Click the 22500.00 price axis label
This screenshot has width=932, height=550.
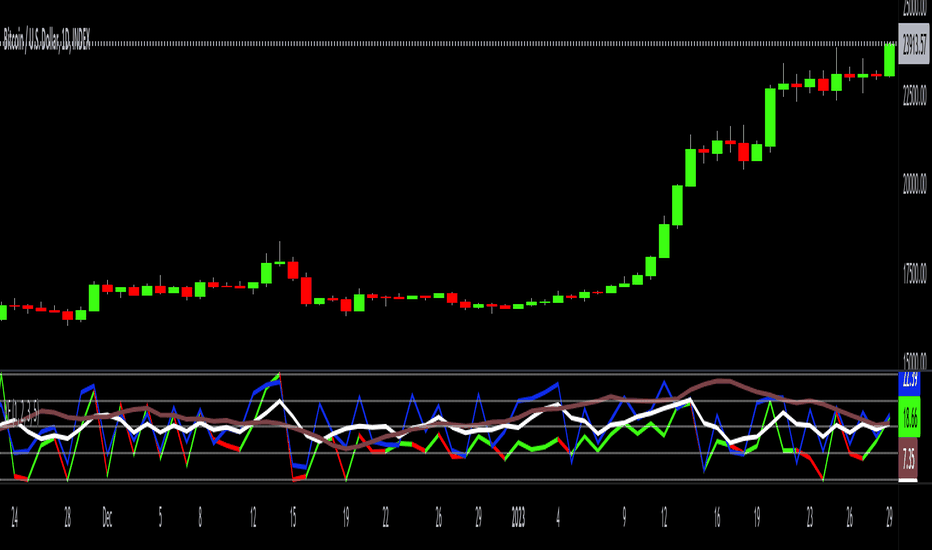915,95
